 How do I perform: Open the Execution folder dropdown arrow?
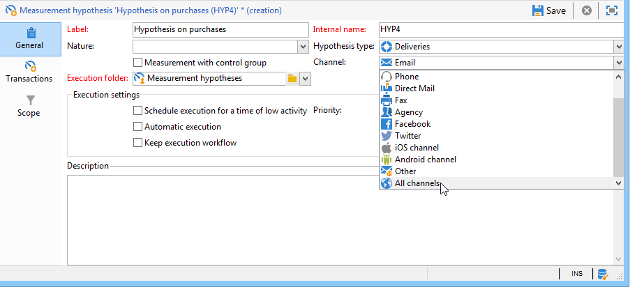point(305,78)
